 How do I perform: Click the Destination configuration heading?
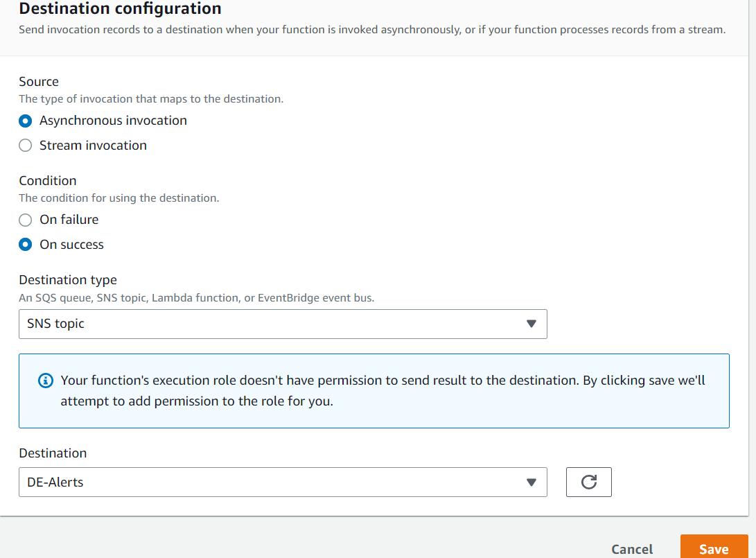click(121, 9)
